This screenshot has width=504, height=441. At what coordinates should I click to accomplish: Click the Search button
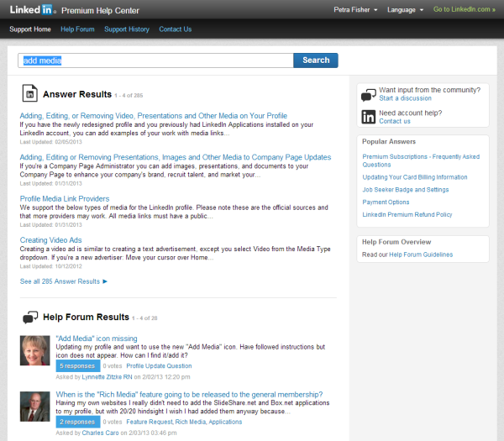(x=316, y=60)
